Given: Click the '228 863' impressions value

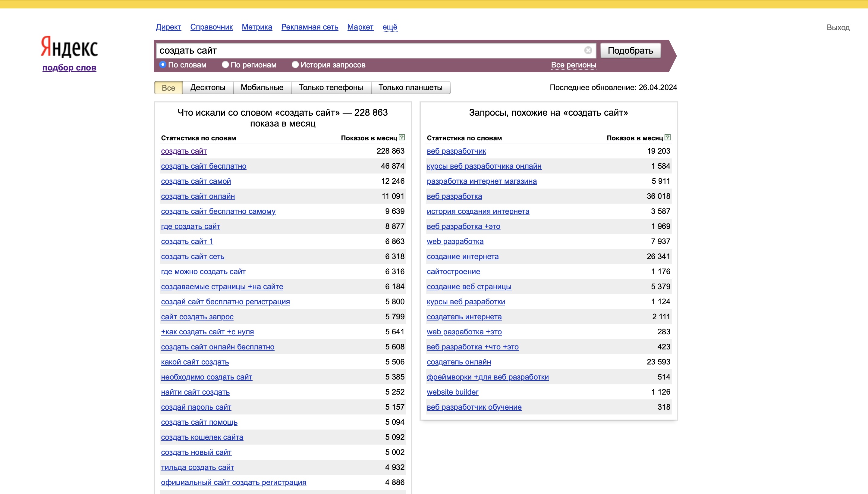Looking at the screenshot, I should click(390, 151).
